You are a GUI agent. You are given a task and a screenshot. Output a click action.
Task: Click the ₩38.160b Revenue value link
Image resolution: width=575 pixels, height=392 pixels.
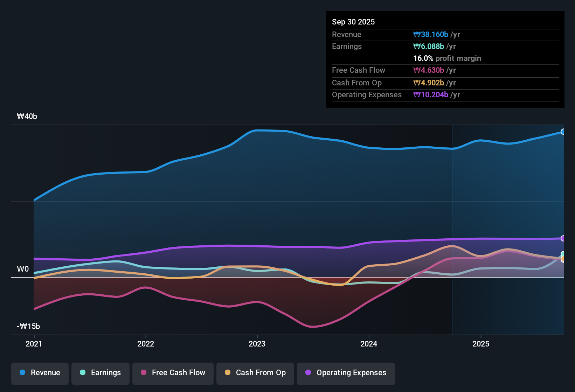431,34
